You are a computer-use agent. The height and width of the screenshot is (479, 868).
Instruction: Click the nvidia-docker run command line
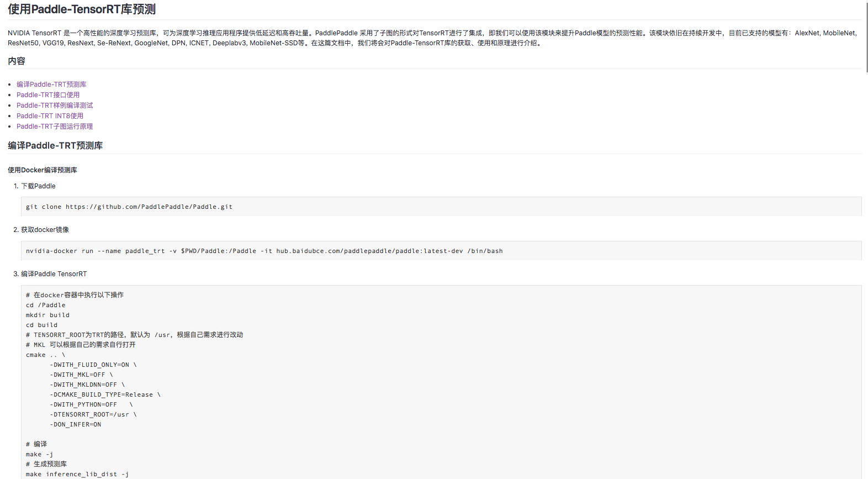264,251
